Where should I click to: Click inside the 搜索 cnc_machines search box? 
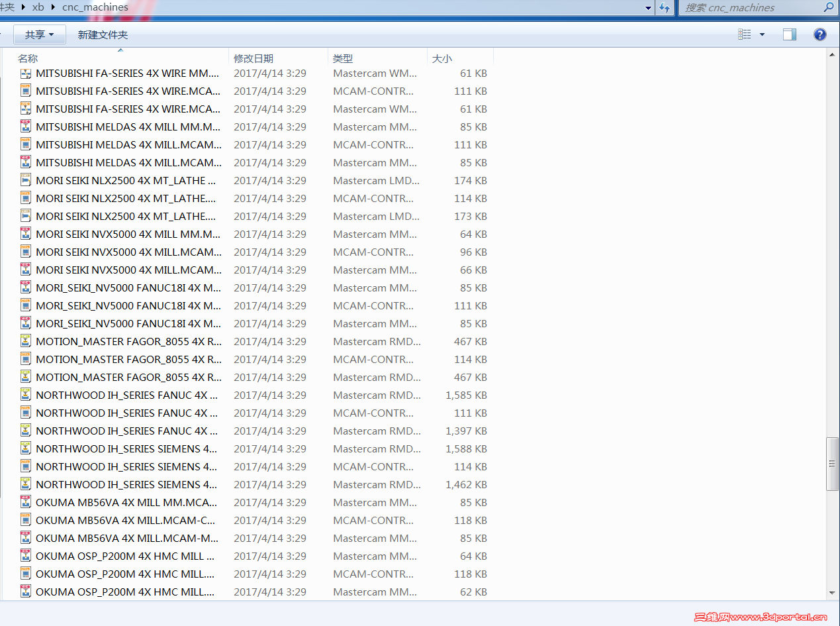click(x=751, y=7)
